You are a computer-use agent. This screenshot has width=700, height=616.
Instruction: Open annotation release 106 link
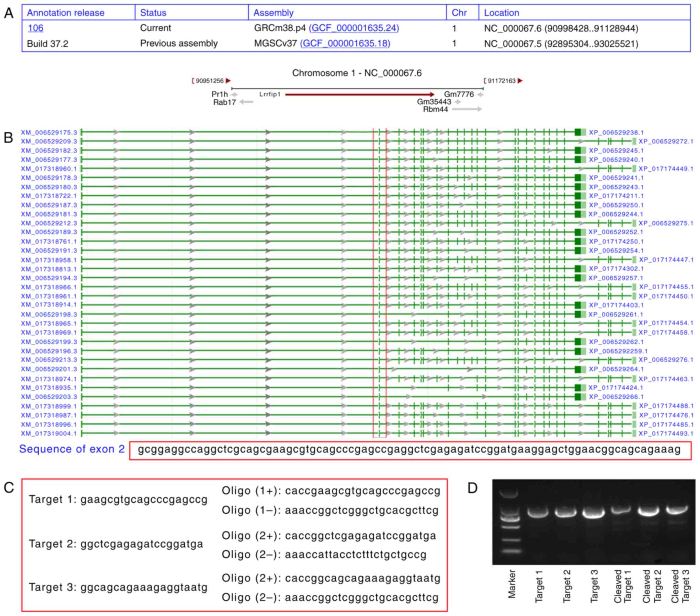click(x=35, y=28)
